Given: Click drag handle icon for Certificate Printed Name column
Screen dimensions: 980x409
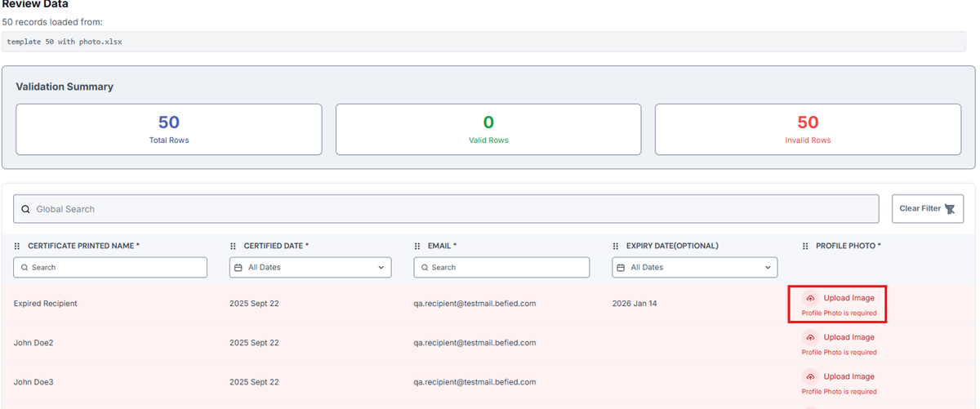Looking at the screenshot, I should click(17, 246).
